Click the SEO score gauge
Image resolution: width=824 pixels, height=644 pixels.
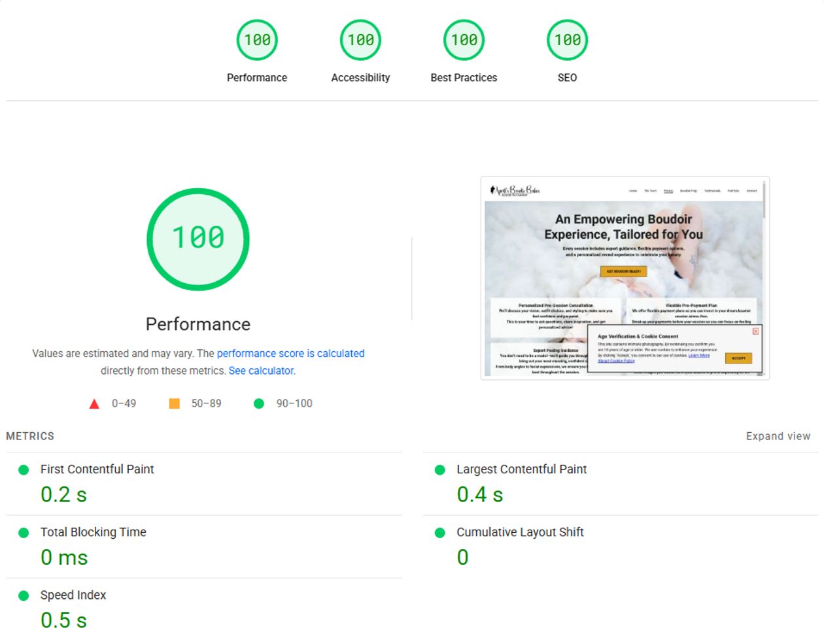tap(567, 40)
